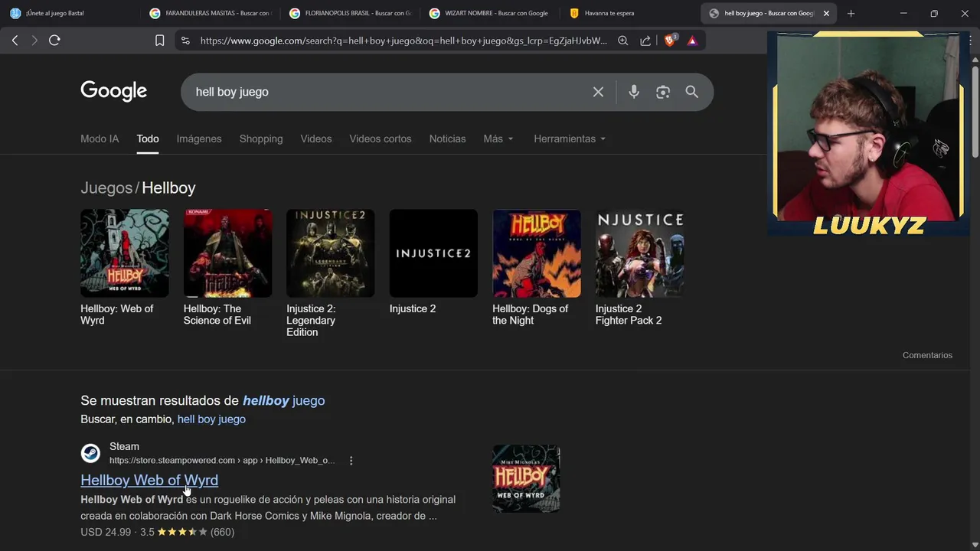Go to Google home via the Google logo
Viewport: 980px width, 551px height.
pyautogui.click(x=113, y=91)
